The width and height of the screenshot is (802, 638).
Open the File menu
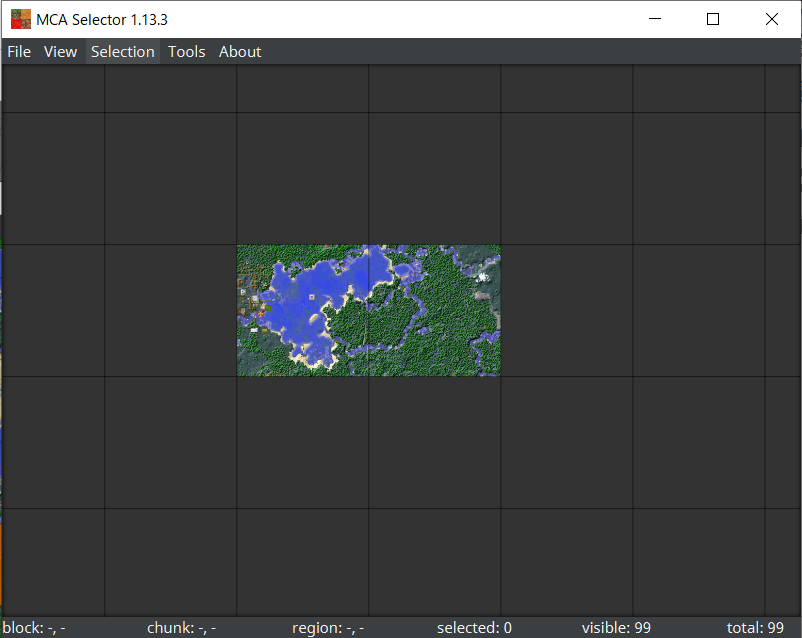(19, 52)
